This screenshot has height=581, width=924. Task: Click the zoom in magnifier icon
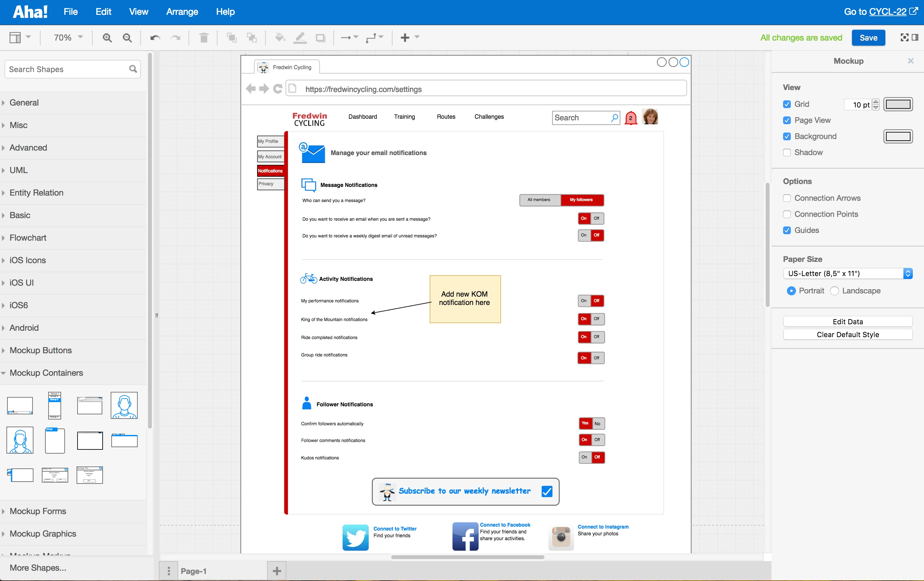107,38
